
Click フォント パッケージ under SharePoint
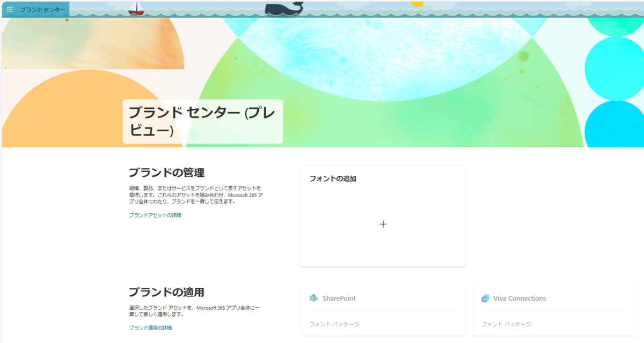click(334, 324)
